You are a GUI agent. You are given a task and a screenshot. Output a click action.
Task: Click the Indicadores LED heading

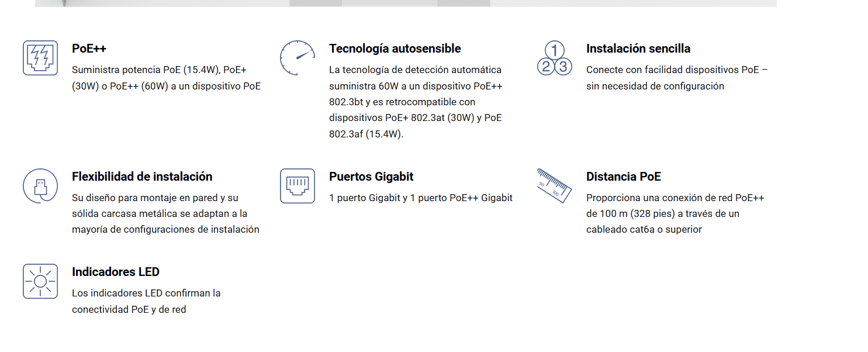[x=115, y=272]
